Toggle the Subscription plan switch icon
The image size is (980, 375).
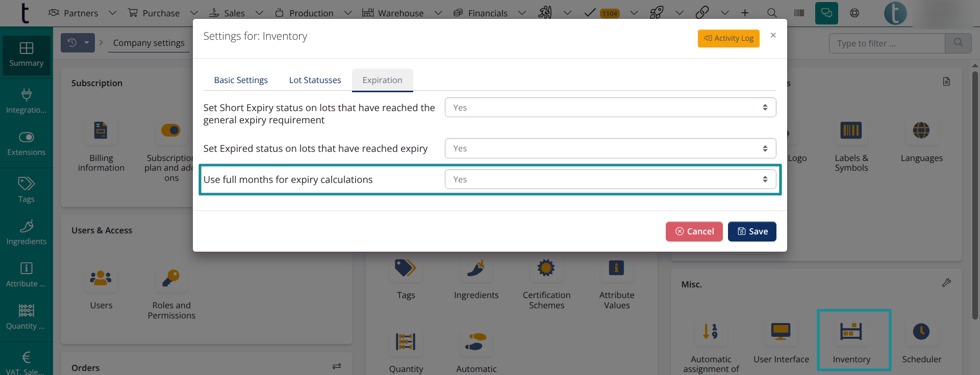click(x=171, y=130)
